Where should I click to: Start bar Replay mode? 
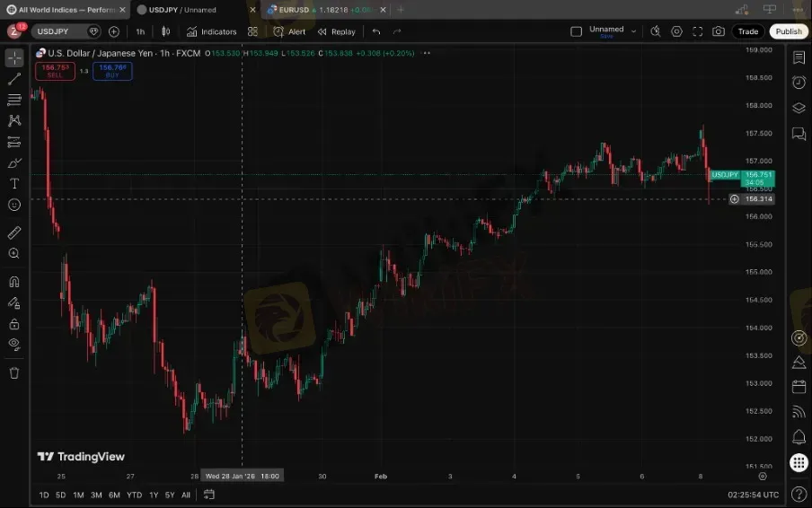(x=337, y=31)
